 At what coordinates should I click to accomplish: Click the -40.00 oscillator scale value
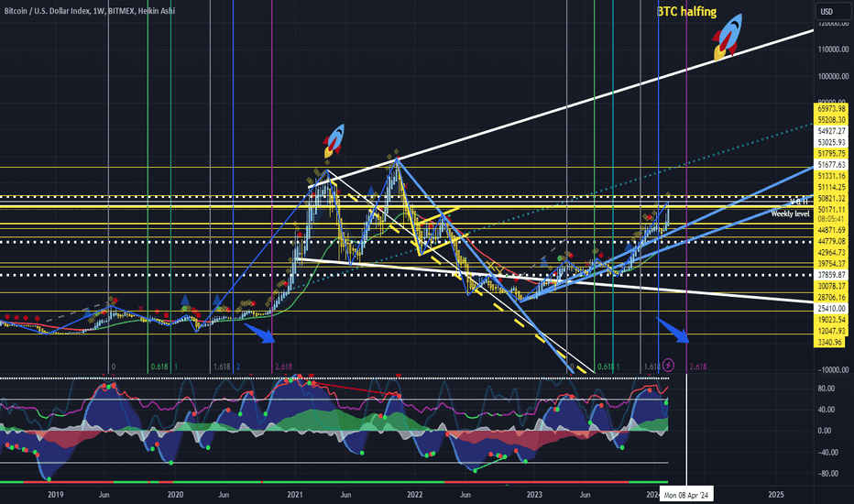click(827, 453)
